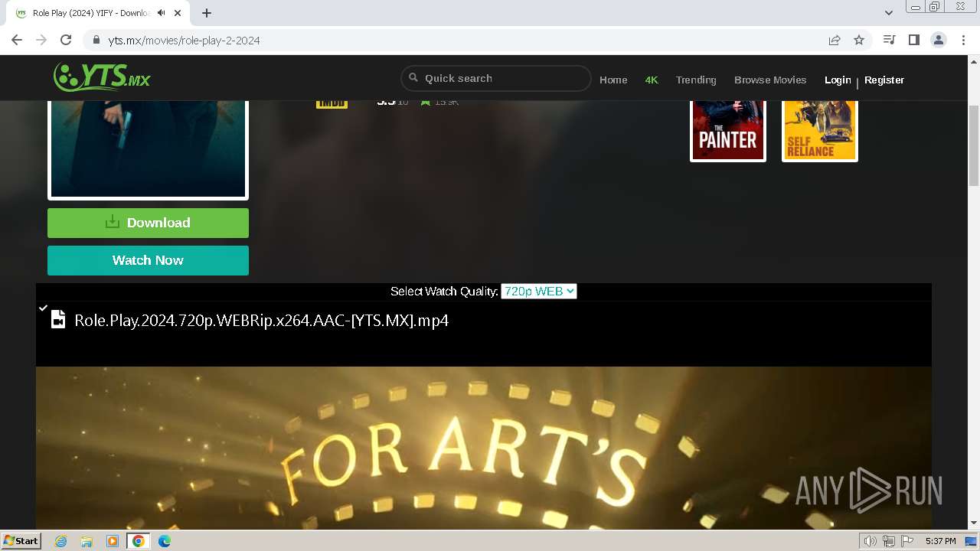Image resolution: width=980 pixels, height=551 pixels.
Task: Share this page from address bar
Action: pos(835,41)
